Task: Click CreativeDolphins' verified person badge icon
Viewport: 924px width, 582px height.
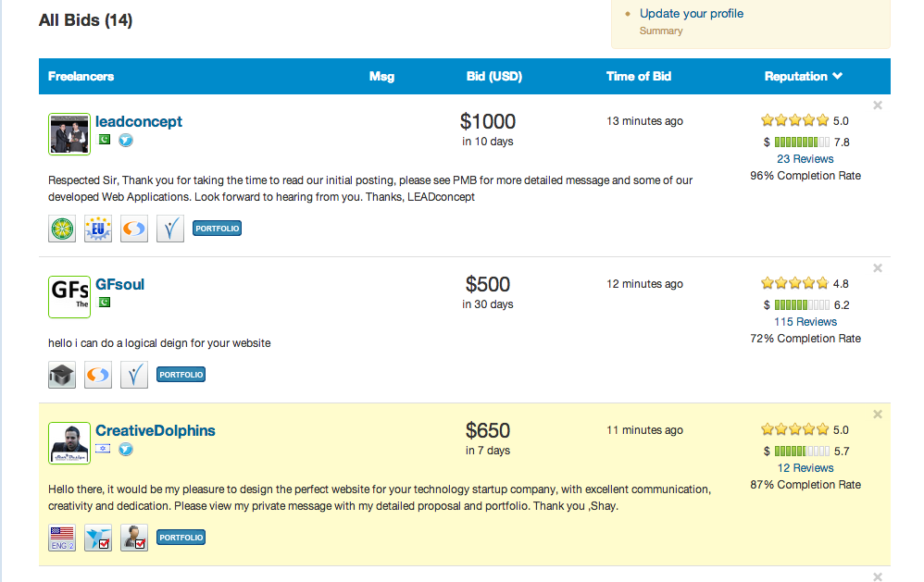Action: [x=134, y=538]
